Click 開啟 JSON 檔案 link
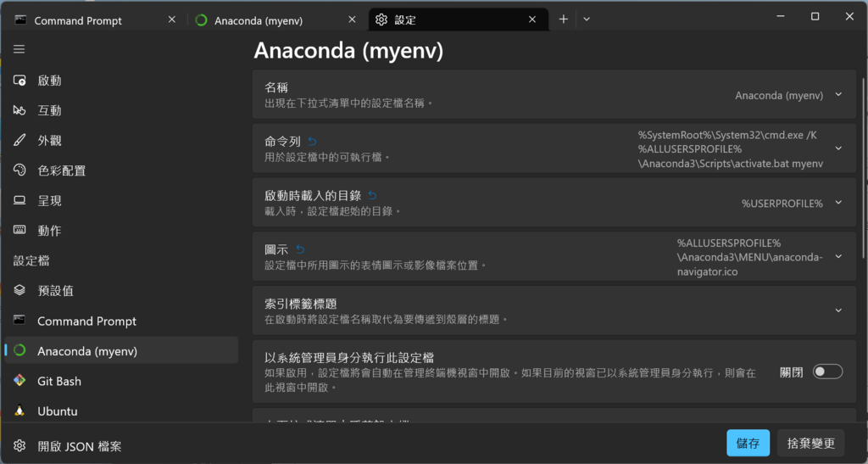 [79, 445]
